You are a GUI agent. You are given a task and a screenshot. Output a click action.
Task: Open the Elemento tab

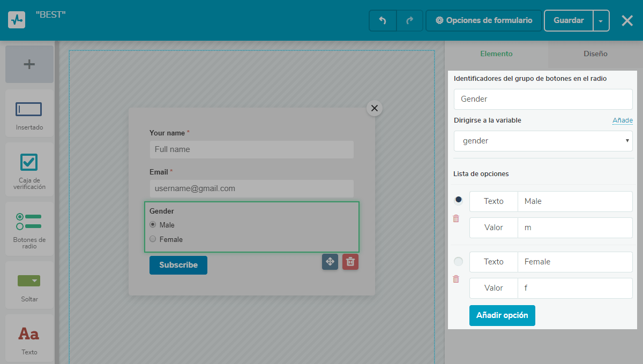point(496,54)
